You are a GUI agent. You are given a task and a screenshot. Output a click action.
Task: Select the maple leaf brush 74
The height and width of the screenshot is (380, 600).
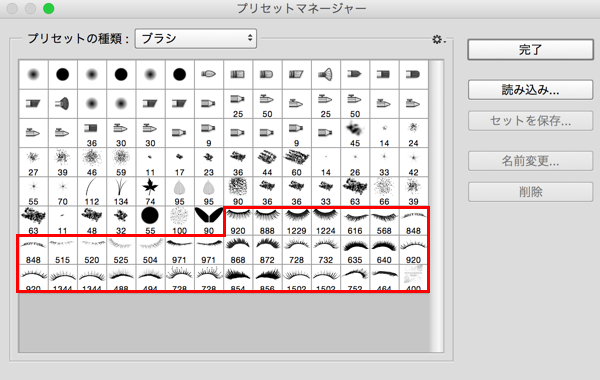click(150, 191)
